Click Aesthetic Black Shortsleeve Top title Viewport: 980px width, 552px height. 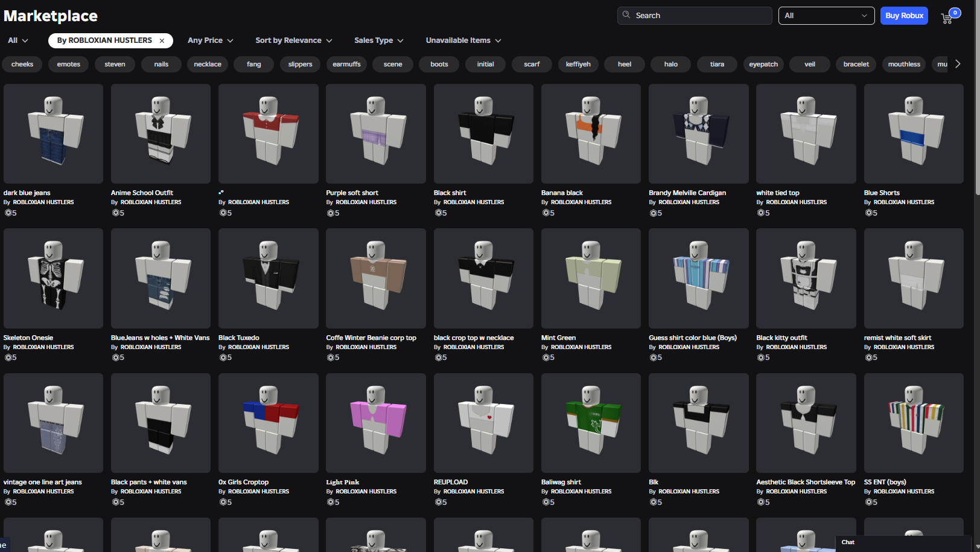click(x=806, y=482)
